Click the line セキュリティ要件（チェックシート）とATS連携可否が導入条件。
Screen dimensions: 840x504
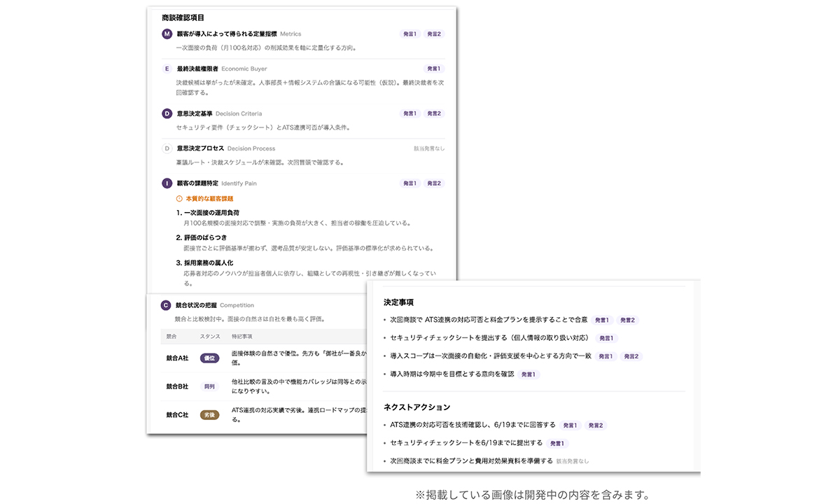coord(263,127)
